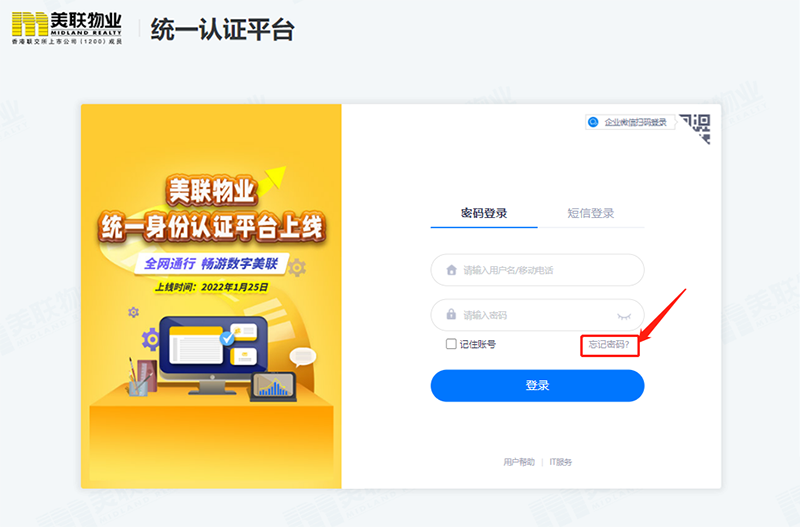Image resolution: width=800 pixels, height=527 pixels.
Task: Click the purple gear beside the monitor
Action: (x=151, y=340)
